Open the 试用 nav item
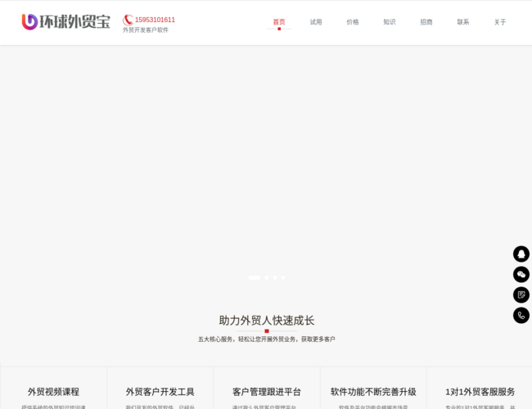The height and width of the screenshot is (409, 532). pos(316,22)
